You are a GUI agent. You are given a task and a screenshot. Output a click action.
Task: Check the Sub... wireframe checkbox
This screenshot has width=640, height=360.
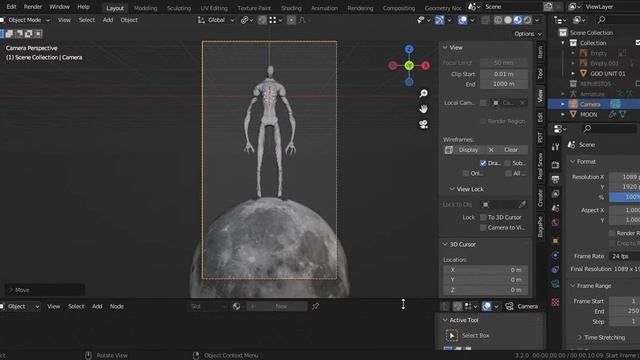pos(508,163)
